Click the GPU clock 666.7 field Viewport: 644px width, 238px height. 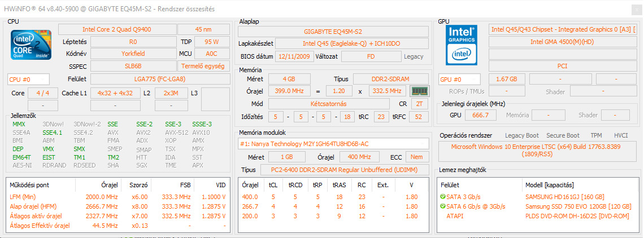(x=481, y=115)
